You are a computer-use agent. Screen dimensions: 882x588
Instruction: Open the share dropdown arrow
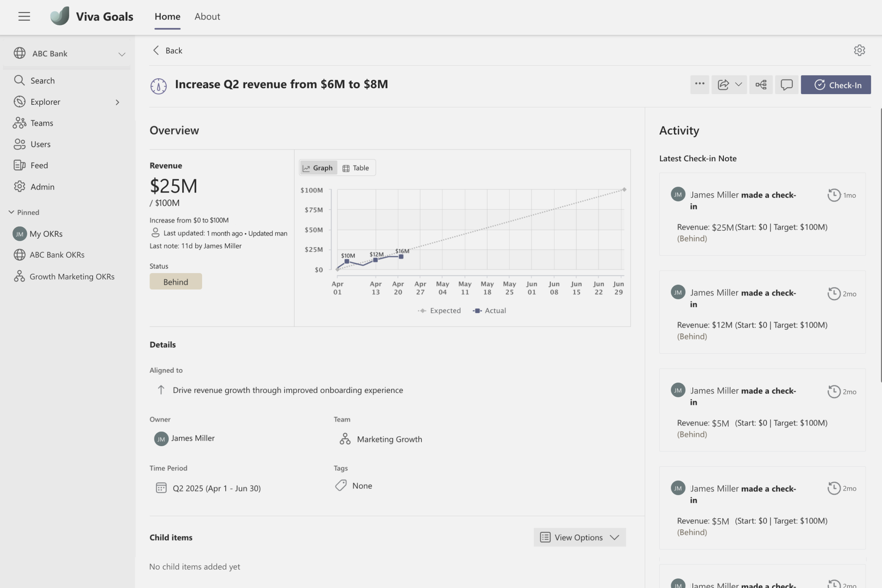point(738,85)
